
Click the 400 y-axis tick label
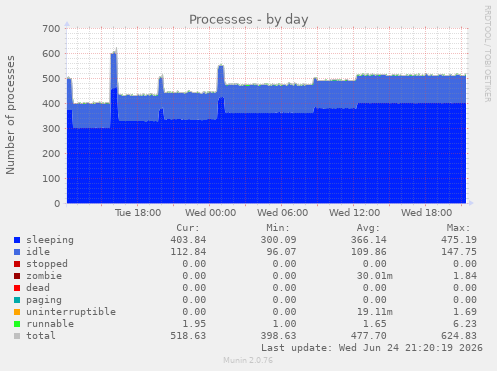(51, 104)
